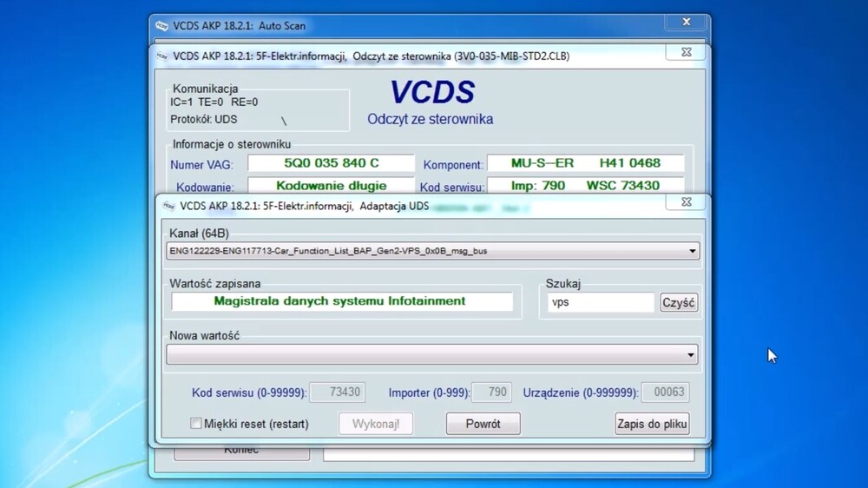Click the Komponent field MU-S--ER H41 0468
868x488 pixels.
click(x=585, y=163)
